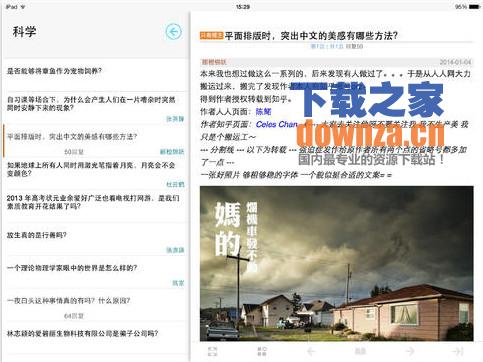Jump to last page arrow icon
Image resolution: width=483 pixels, height=362 pixels.
(x=458, y=351)
